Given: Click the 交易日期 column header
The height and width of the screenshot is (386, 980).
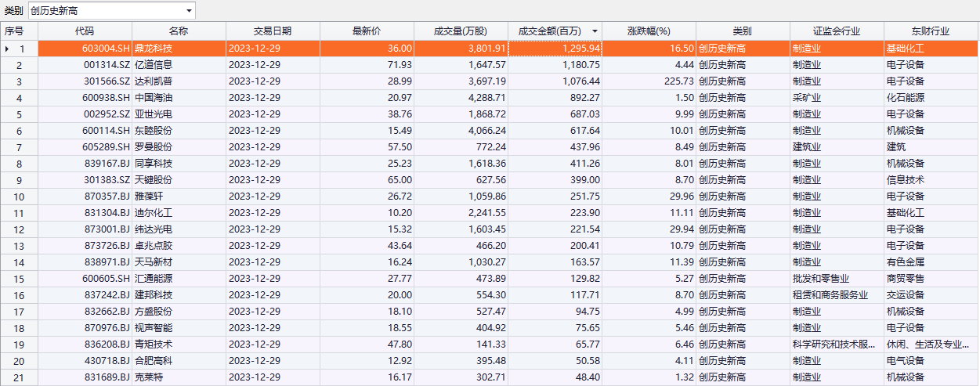Looking at the screenshot, I should 273,31.
